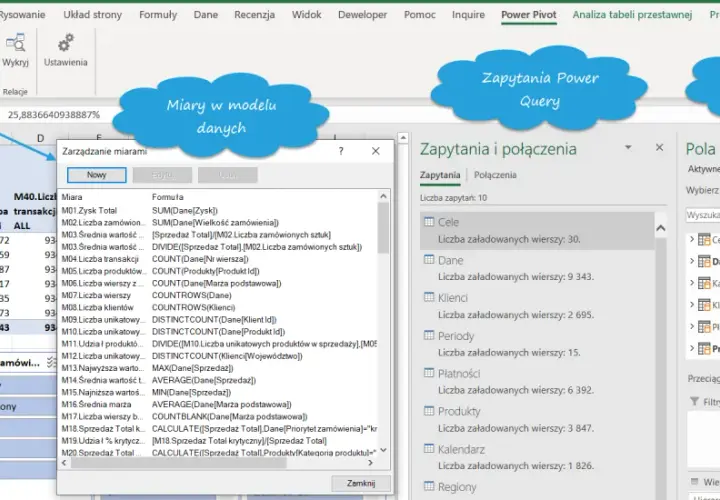Expand the second table in Pola field list
Screen dimensions: 720x500
tap(692, 261)
